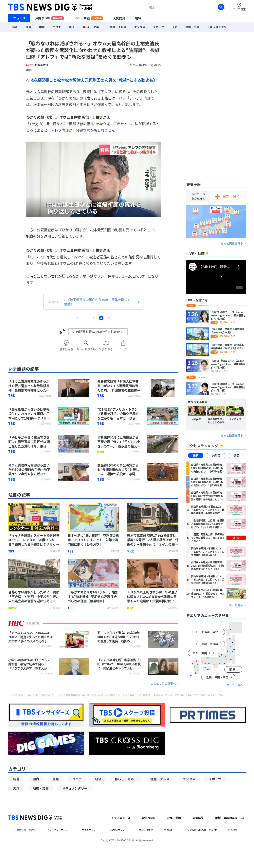Click the 検索 search input field

point(182,7)
